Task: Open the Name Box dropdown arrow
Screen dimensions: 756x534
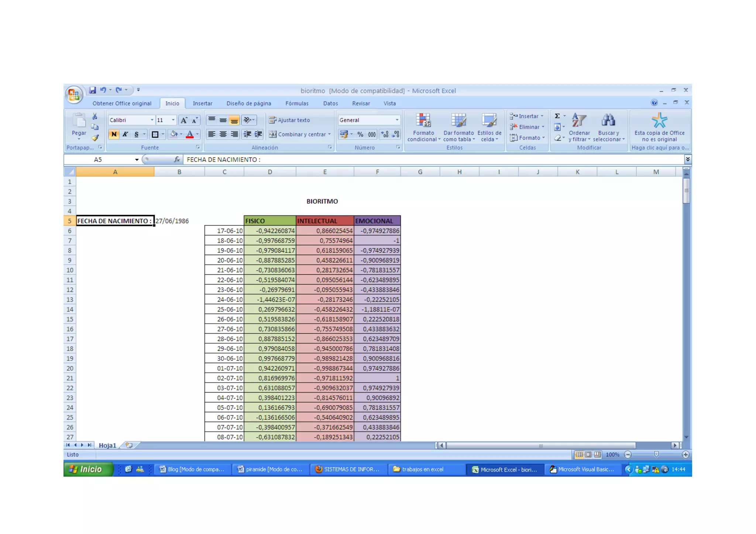Action: coord(137,159)
